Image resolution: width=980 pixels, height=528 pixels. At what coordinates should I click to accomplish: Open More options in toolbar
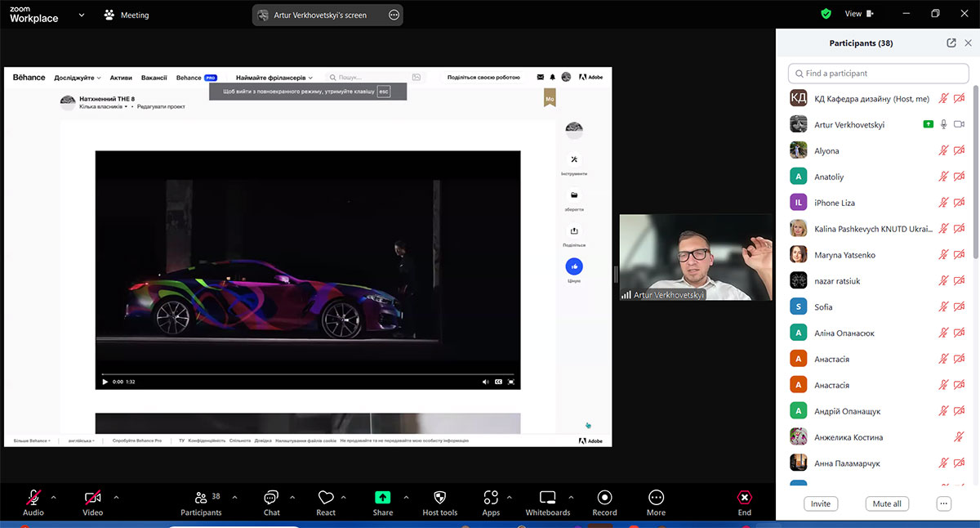(656, 501)
